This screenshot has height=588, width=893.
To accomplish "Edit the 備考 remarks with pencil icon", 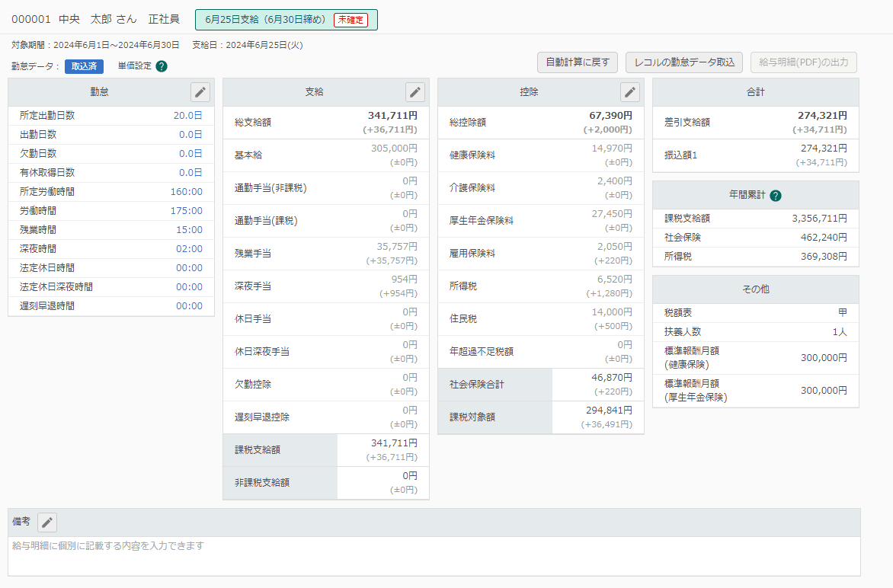I will (47, 522).
